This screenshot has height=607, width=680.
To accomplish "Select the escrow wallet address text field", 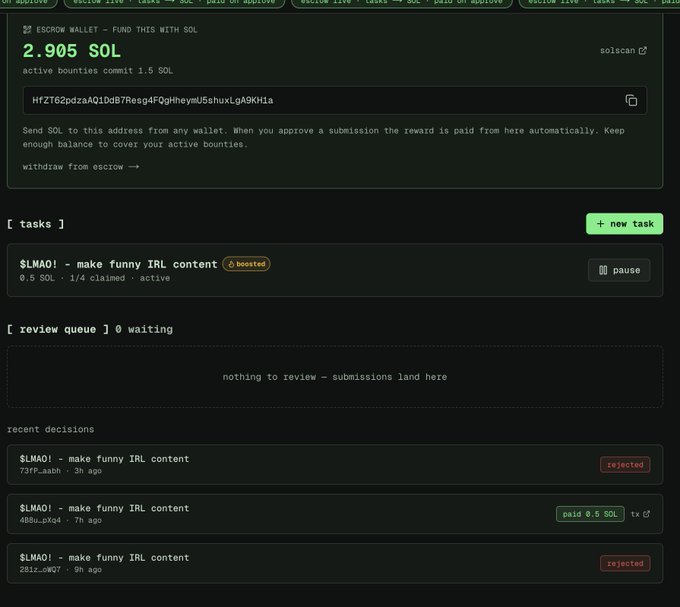I will coord(335,100).
